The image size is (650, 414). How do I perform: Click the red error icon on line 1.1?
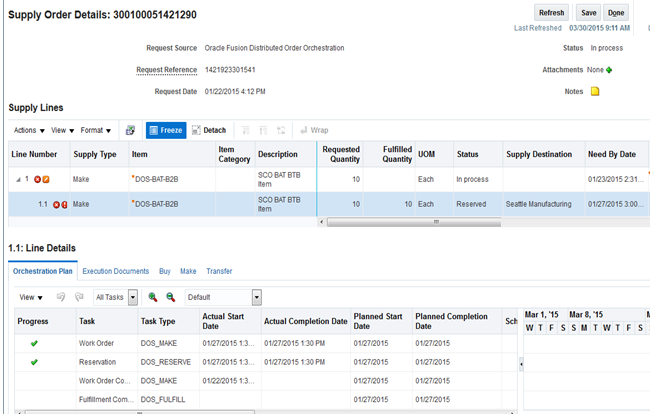pyautogui.click(x=56, y=204)
